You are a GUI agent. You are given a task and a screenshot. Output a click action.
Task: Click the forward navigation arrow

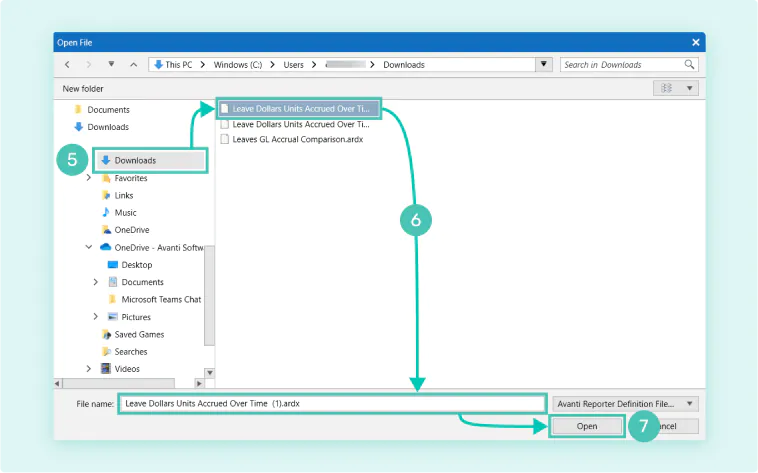[88, 64]
